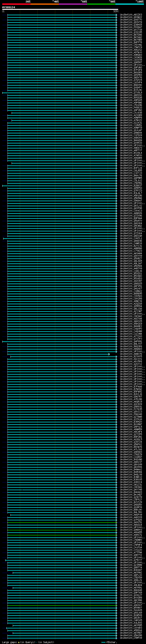Open hit UniRef100_B6TAQ2
Viewport: 146px width, 644px height.
click(x=131, y=37)
